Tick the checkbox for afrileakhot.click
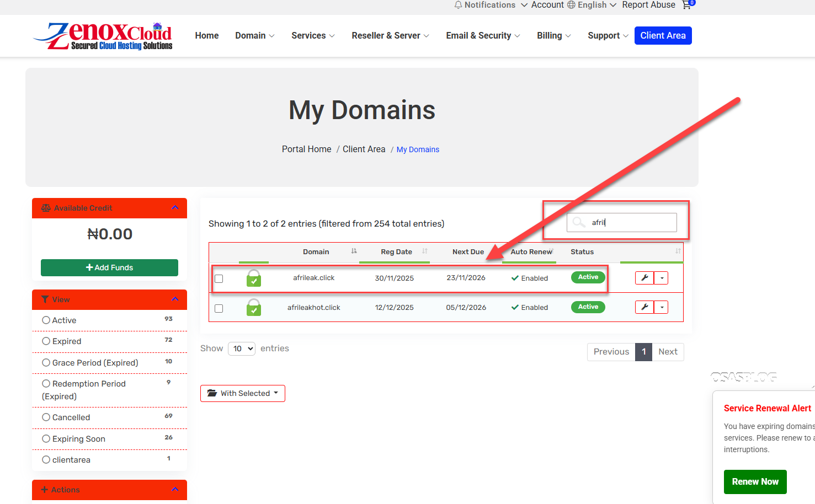The height and width of the screenshot is (504, 815). coord(219,308)
